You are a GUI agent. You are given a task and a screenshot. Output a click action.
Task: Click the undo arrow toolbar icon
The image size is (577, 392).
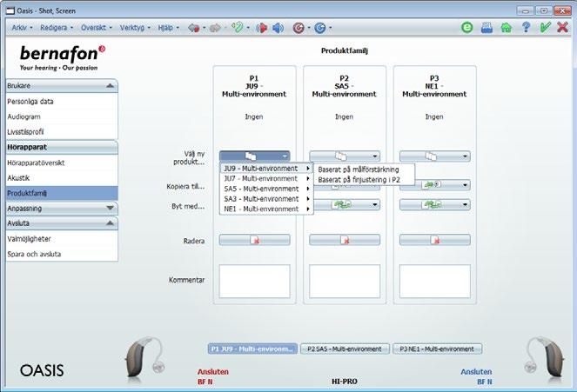(x=194, y=28)
